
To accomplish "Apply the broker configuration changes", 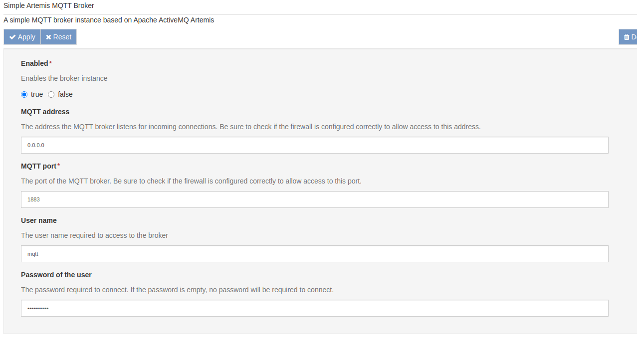I will click(21, 36).
